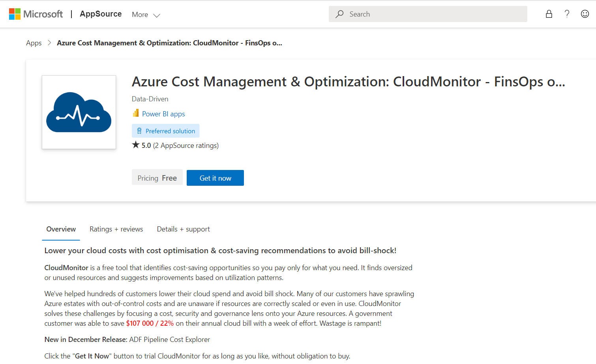Click the smiley feedback icon
The image size is (596, 364).
click(x=585, y=14)
